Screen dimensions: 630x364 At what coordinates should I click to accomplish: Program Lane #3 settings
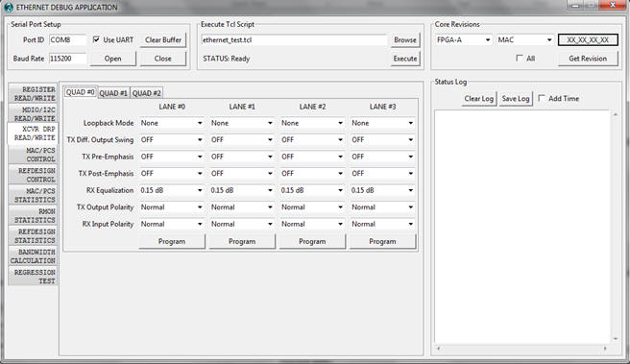[x=382, y=241]
